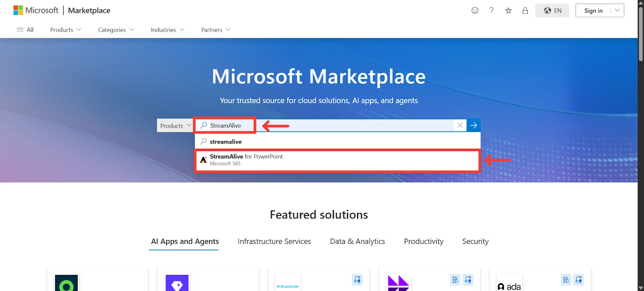
Task: Open favorites star icon
Action: (x=508, y=10)
